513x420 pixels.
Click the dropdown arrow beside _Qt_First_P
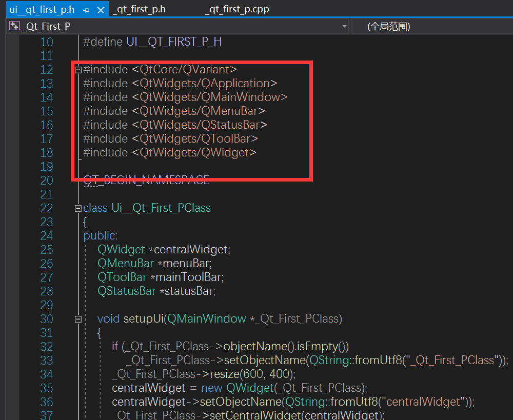pyautogui.click(x=345, y=26)
